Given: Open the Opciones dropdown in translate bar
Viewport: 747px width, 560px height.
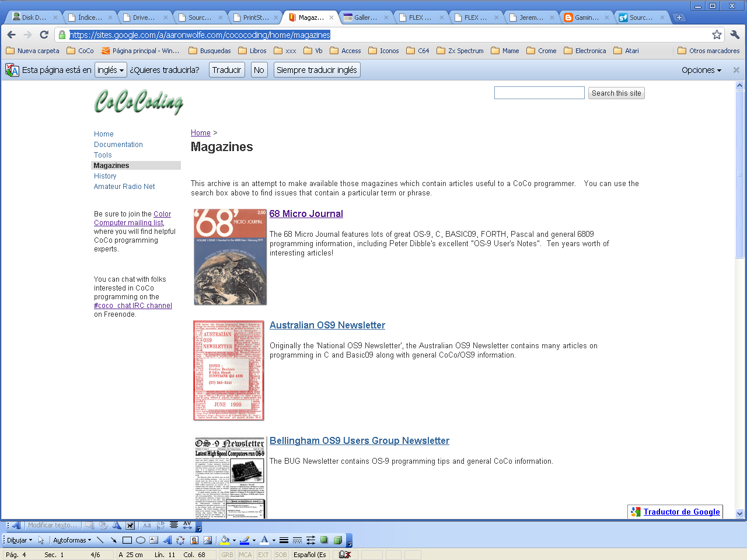Looking at the screenshot, I should click(x=701, y=70).
